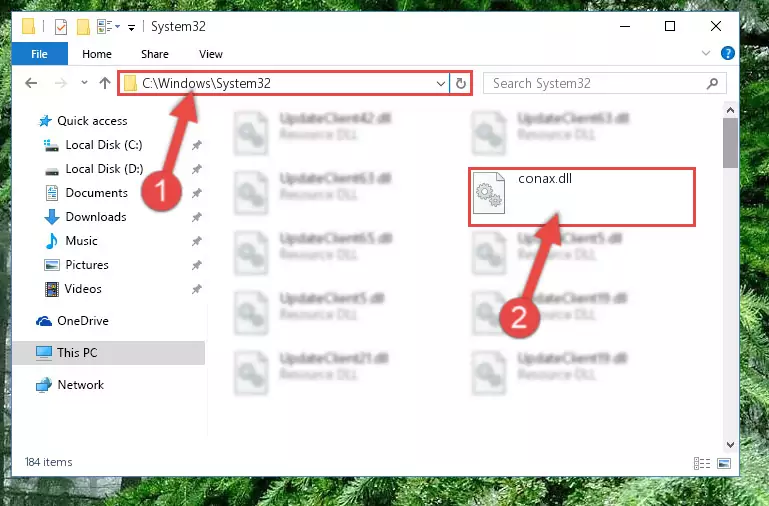Viewport: 769px width, 506px height.
Task: Click the This PC monitor icon
Action: click(44, 353)
